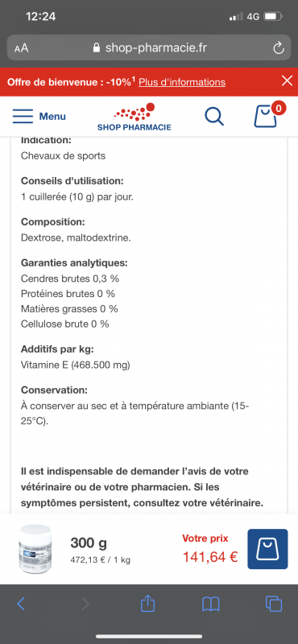Dismiss the welcome offer banner

[287, 81]
